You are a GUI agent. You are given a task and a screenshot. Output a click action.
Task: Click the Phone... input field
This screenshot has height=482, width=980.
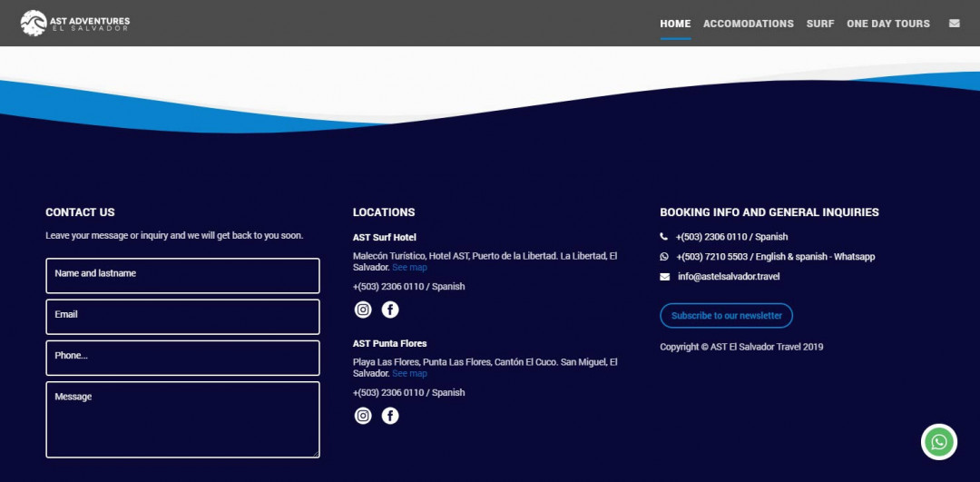coord(182,358)
